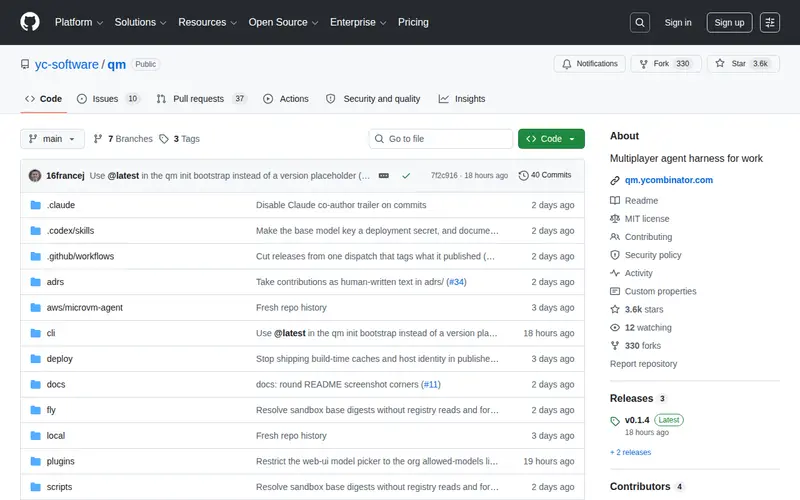800x500 pixels.
Task: Click the commits history clock icon
Action: click(x=523, y=176)
